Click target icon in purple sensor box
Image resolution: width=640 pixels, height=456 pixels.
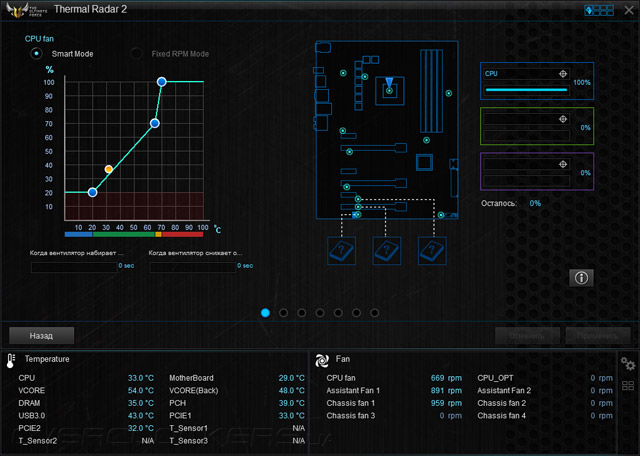coord(563,164)
